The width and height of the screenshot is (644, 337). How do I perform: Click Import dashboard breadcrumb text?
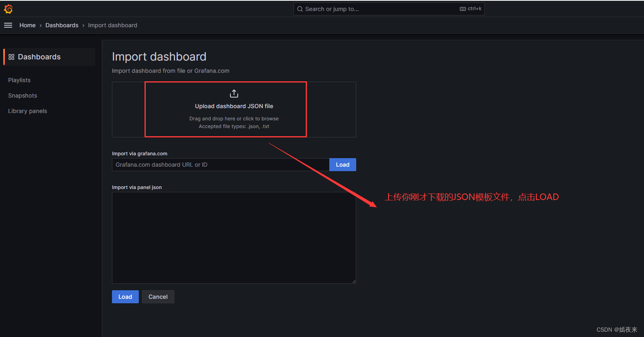[x=112, y=25]
